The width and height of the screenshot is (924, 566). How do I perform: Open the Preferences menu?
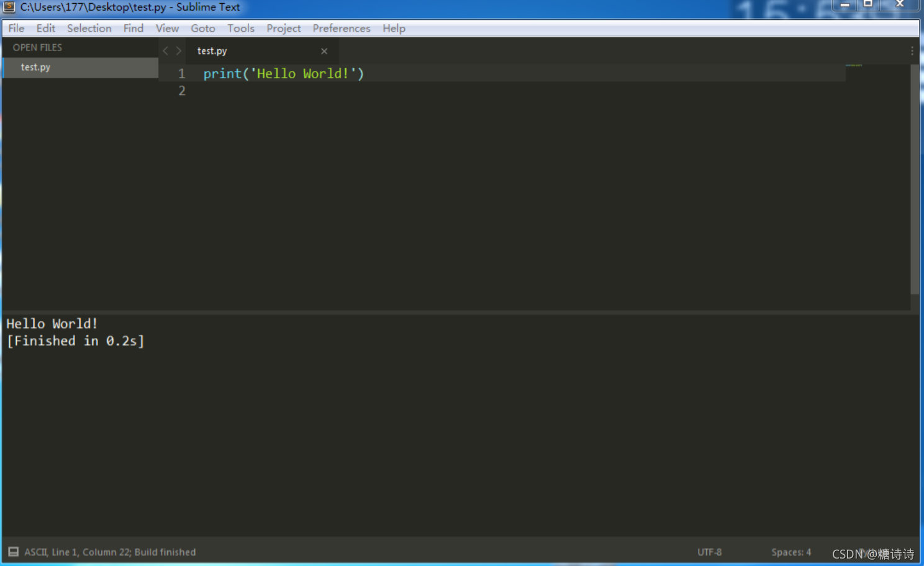341,28
